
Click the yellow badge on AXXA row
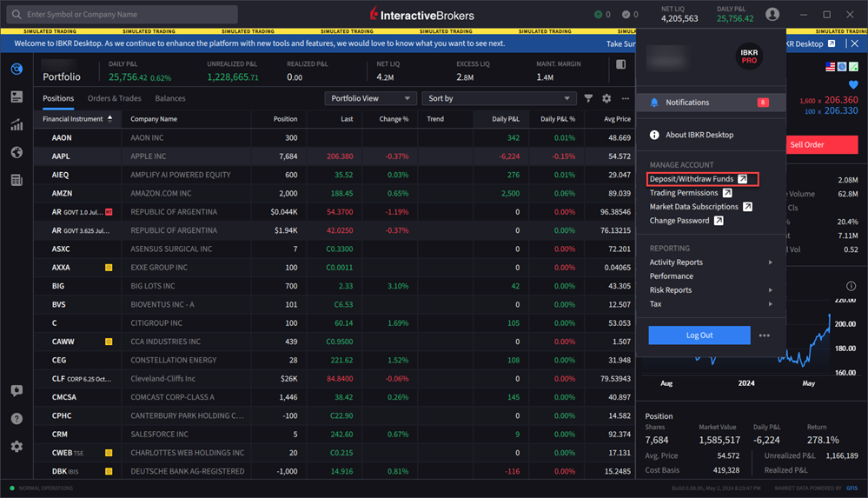[109, 268]
